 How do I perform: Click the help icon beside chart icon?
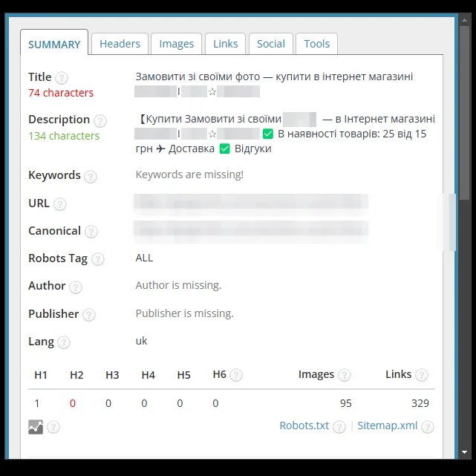(53, 427)
